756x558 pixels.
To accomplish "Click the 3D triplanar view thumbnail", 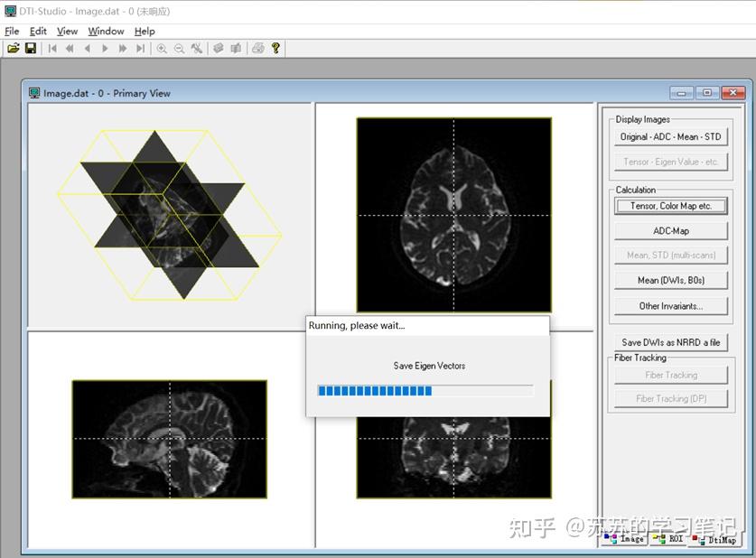I will 169,214.
